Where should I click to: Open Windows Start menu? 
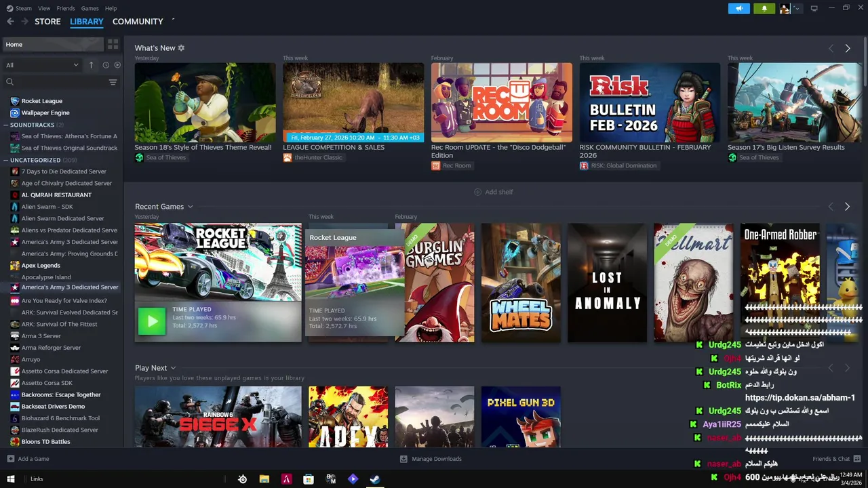click(10, 479)
